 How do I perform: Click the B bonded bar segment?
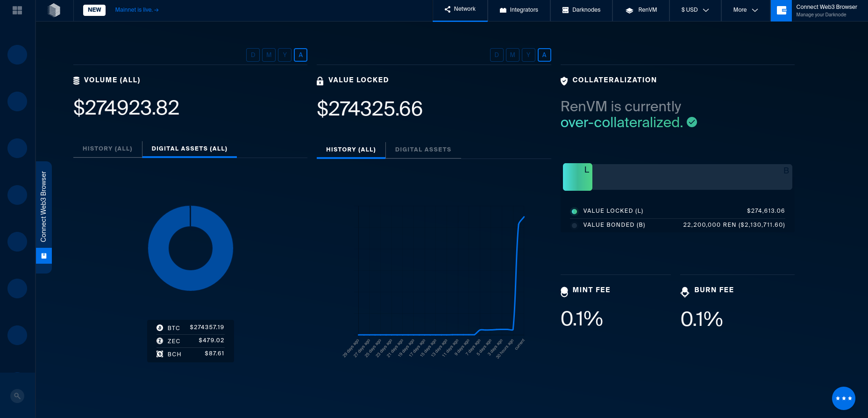pos(692,177)
